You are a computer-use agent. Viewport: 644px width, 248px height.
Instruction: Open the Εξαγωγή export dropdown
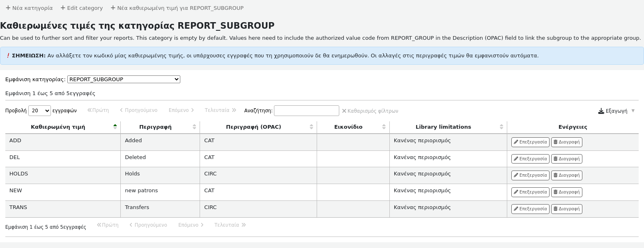point(616,111)
